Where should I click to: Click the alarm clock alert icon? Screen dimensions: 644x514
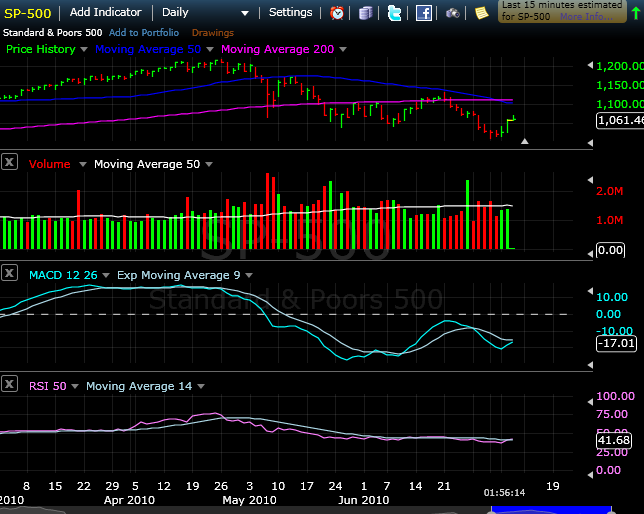(338, 13)
